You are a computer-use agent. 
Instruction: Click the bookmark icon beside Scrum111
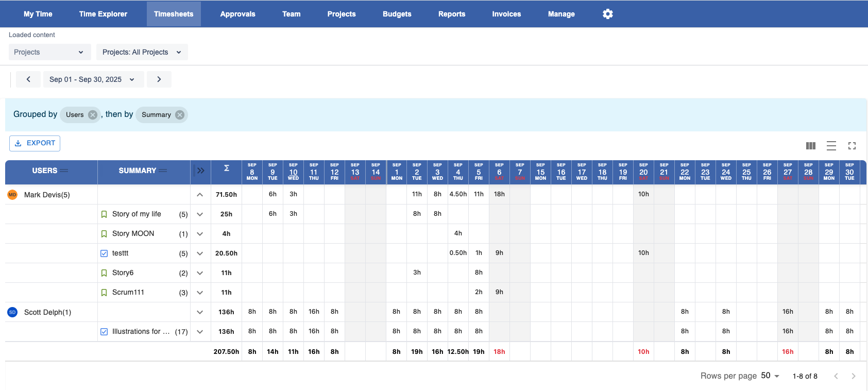pyautogui.click(x=104, y=293)
